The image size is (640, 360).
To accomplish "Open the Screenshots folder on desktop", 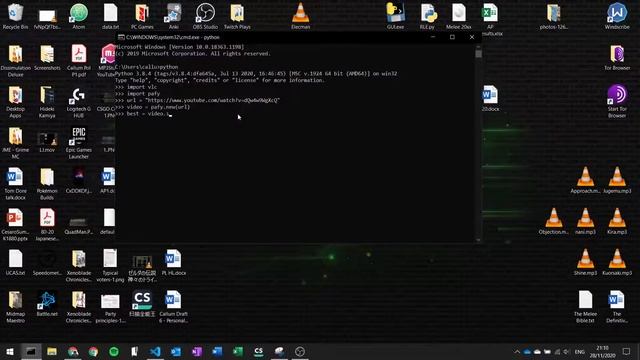I will 47,58.
